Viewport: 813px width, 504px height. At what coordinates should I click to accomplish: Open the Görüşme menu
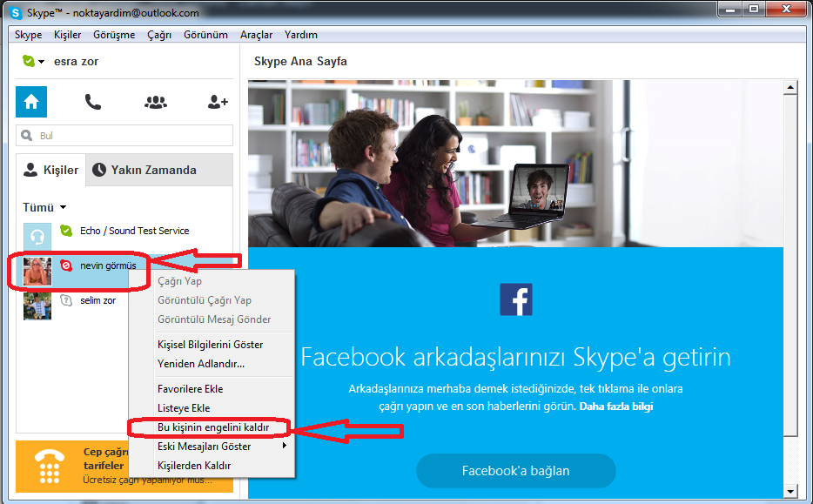click(x=114, y=35)
